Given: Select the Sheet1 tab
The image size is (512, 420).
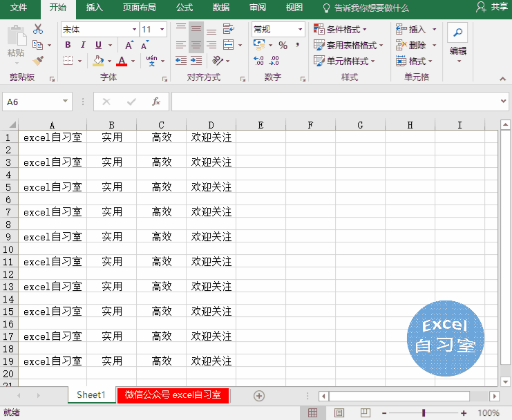Looking at the screenshot, I should (91, 395).
